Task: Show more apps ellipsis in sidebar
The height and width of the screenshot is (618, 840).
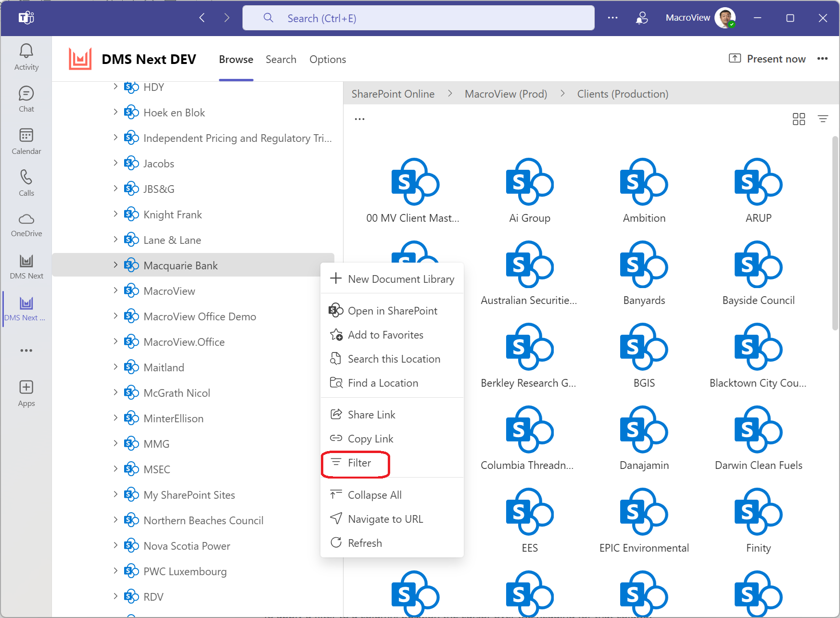Action: (x=26, y=351)
